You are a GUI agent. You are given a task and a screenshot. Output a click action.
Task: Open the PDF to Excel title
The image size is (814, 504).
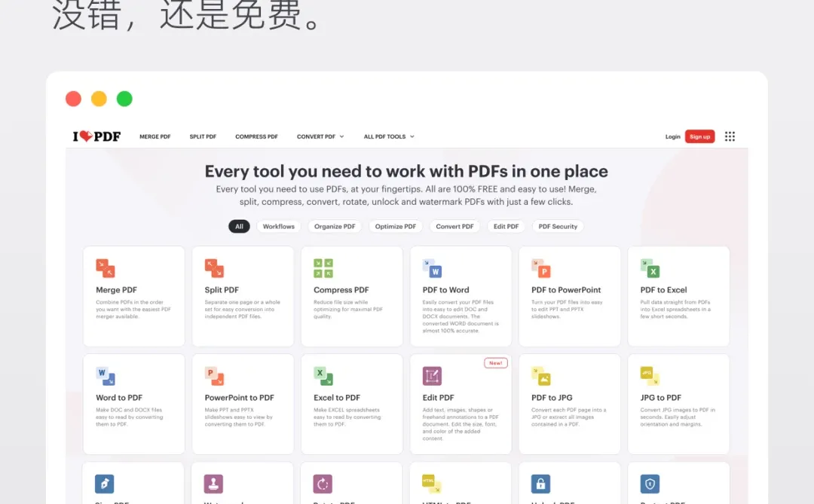[663, 289]
